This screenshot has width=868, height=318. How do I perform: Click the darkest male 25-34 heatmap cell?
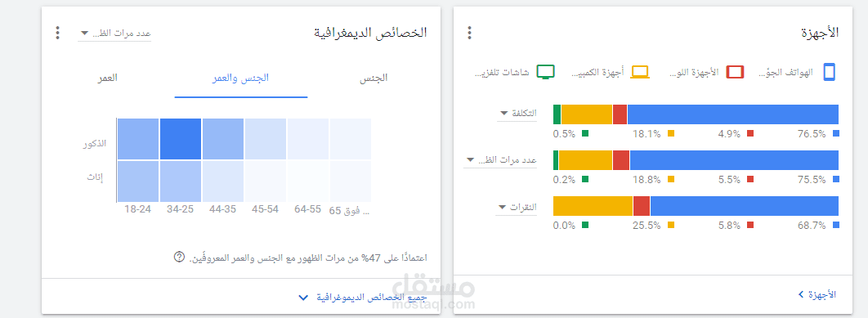click(181, 139)
